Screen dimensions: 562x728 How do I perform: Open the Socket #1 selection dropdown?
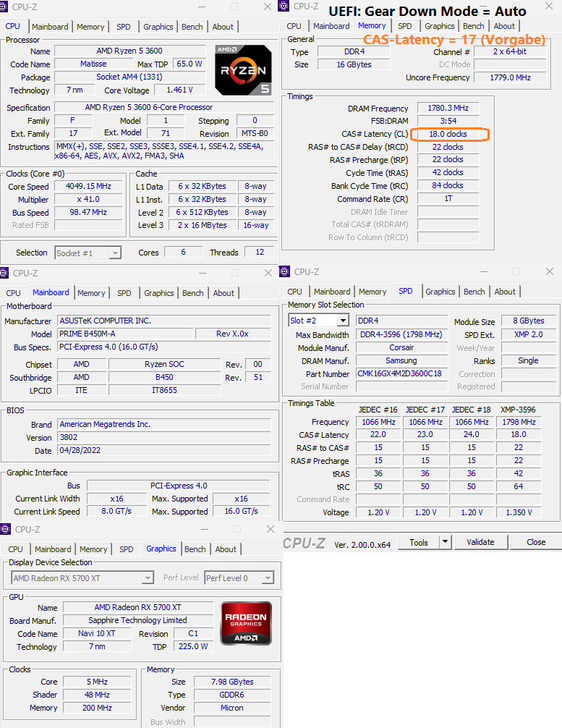[88, 253]
